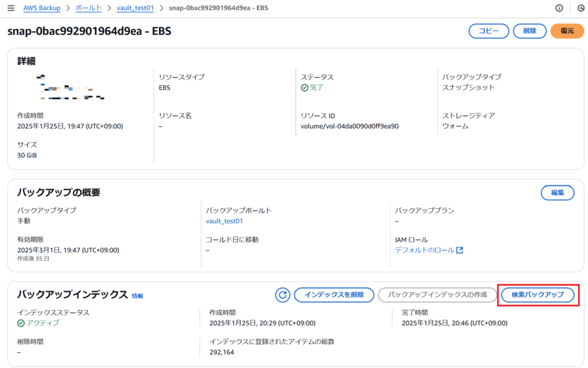Open vault_test01 breadcrumb link
The height and width of the screenshot is (368, 588).
tap(135, 8)
